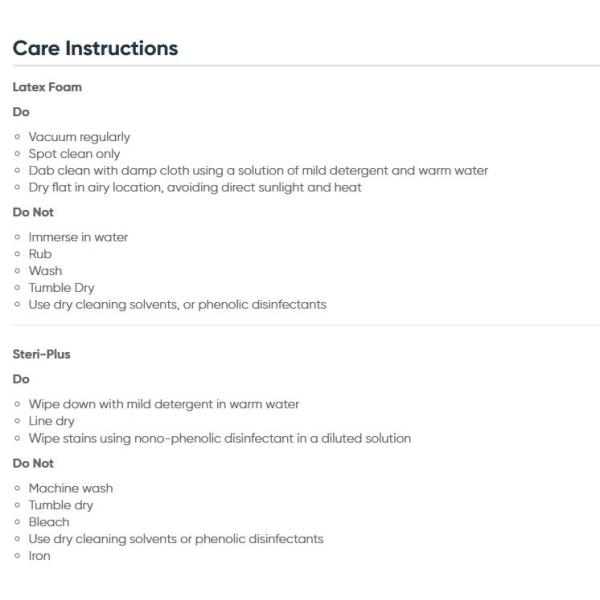This screenshot has height=600, width=600.
Task: Click 'Tumble dry' under Steri-Plus
Action: coord(60,505)
